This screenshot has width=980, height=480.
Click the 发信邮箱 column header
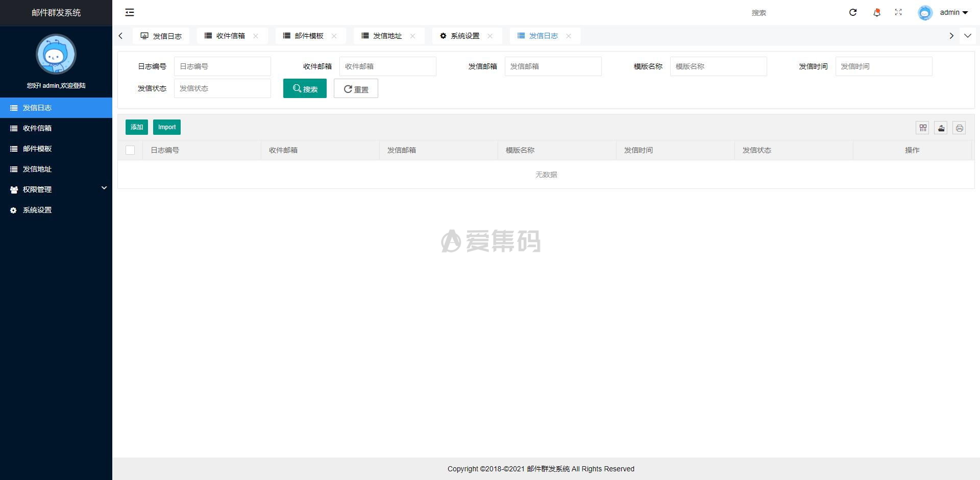point(438,150)
